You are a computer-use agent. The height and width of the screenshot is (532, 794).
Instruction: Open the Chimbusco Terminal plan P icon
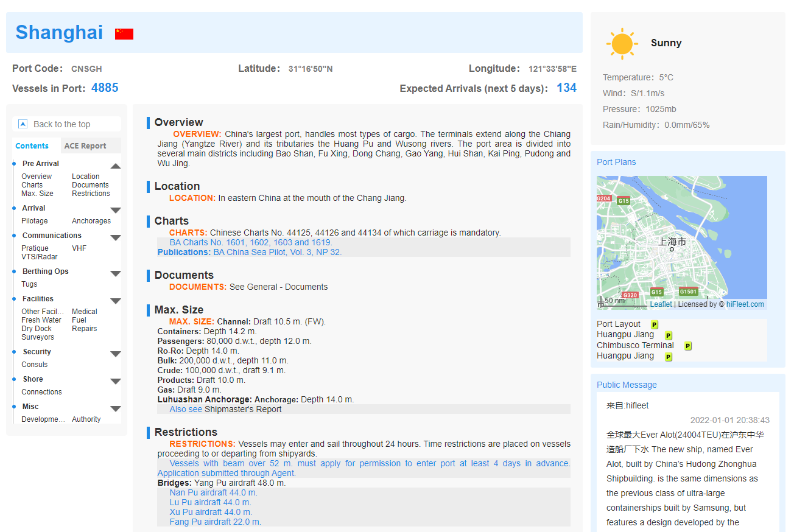(688, 346)
